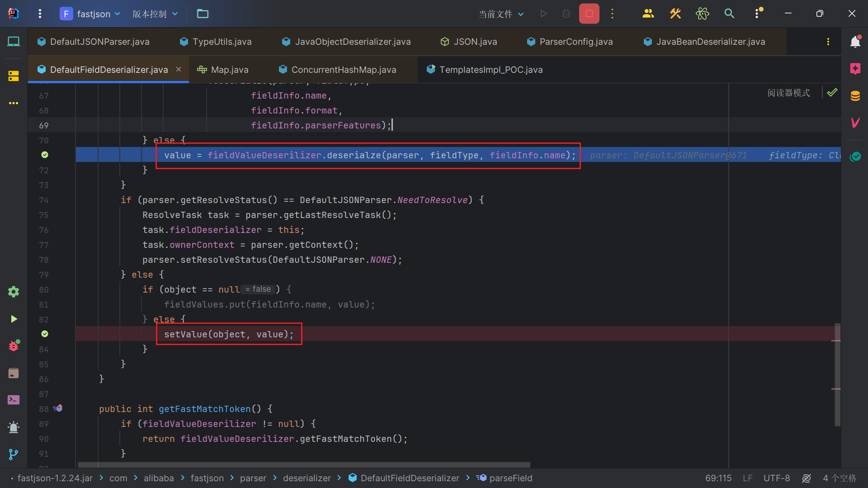The image size is (868, 488).
Task: Open the 当前文件 run configuration dropdown
Action: click(x=501, y=14)
